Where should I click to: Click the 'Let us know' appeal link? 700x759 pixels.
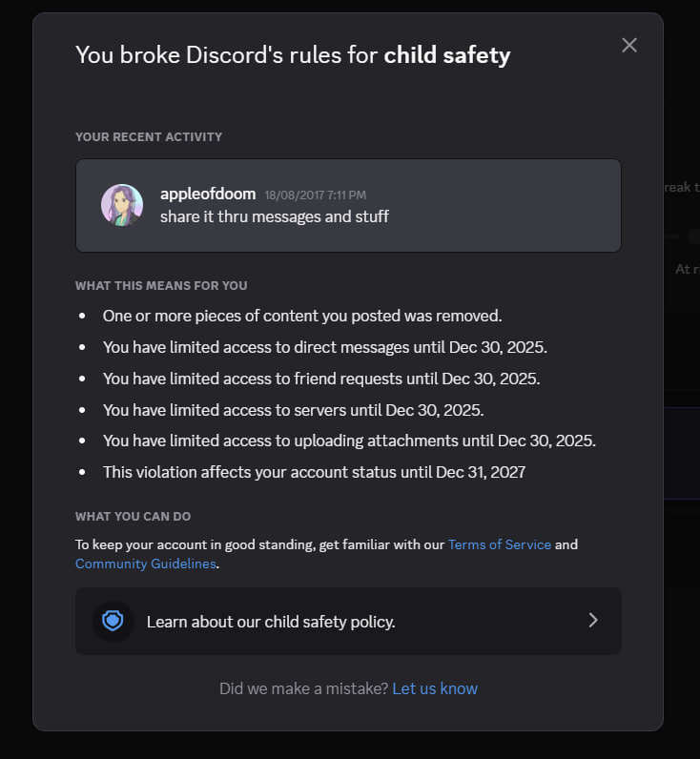(435, 688)
